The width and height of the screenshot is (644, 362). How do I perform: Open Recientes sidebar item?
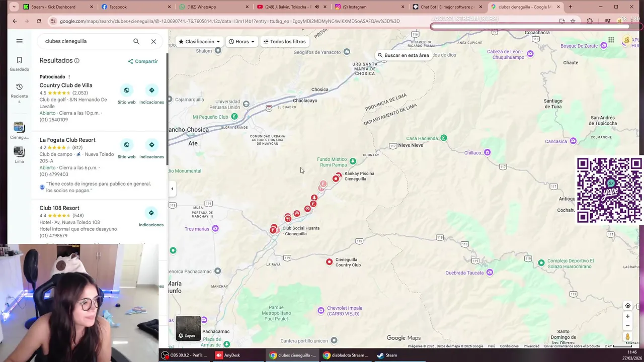coord(19,94)
